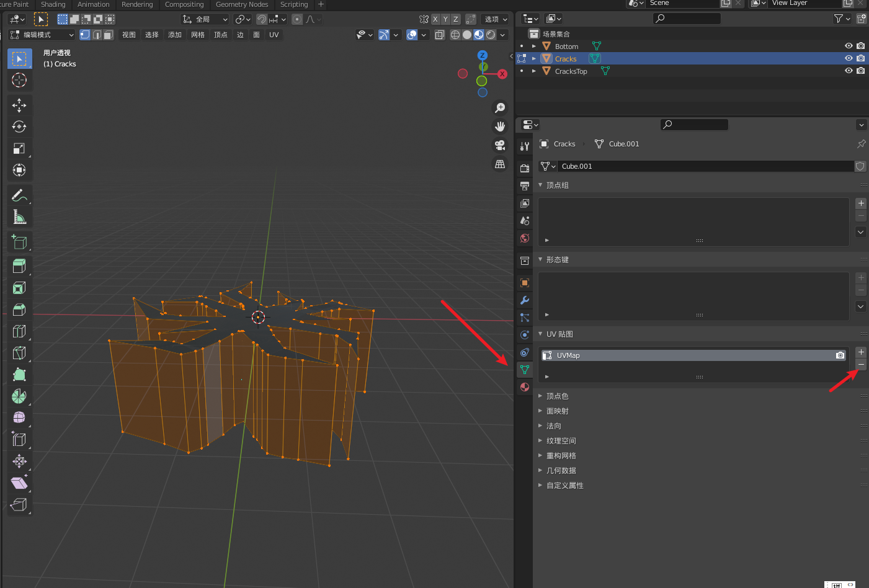Activate the Extrude Region tool

(x=19, y=267)
